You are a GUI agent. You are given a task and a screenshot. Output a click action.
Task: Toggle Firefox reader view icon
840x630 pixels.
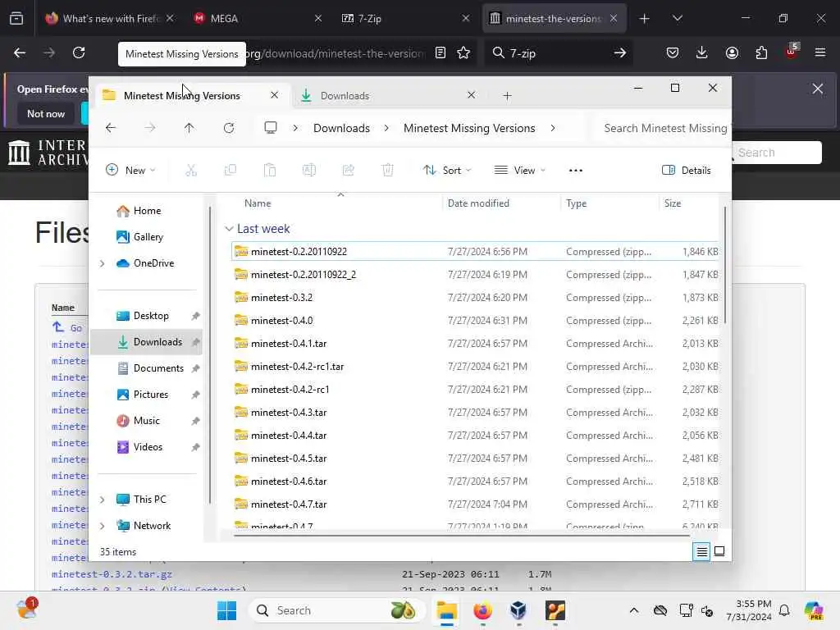click(441, 52)
